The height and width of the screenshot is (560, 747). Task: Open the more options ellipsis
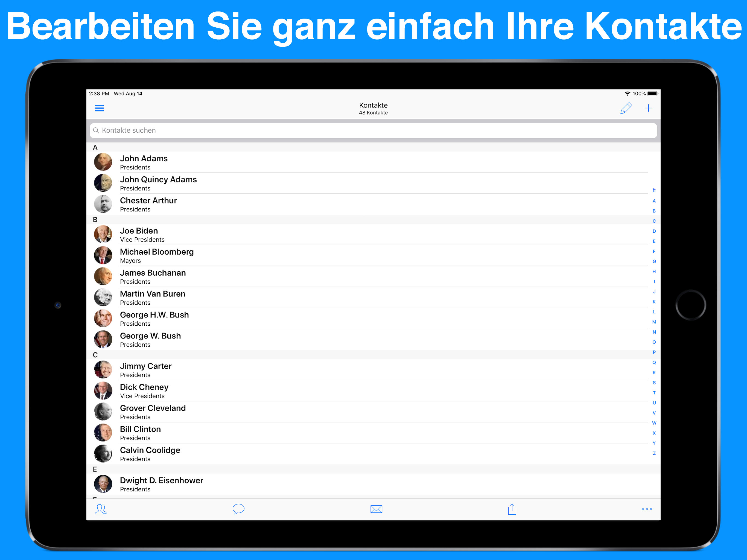point(647,509)
